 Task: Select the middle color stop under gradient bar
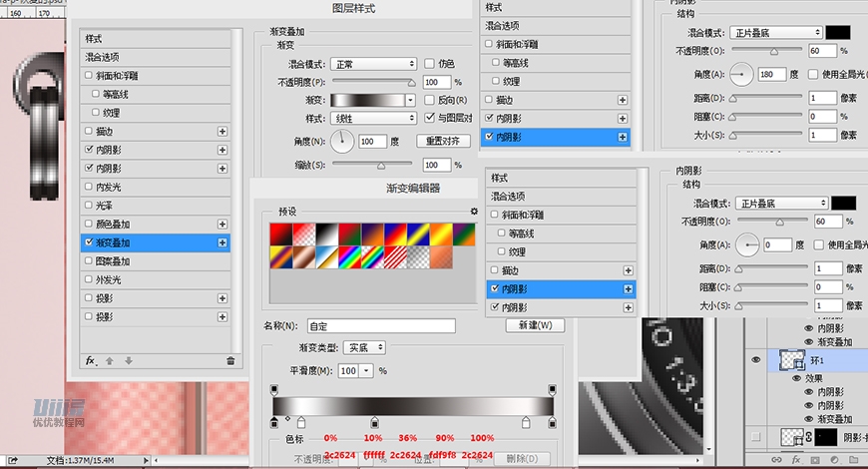[x=375, y=423]
